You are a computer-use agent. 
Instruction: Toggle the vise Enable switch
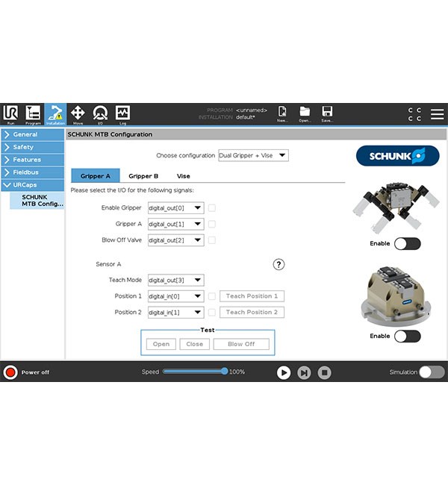(x=408, y=337)
